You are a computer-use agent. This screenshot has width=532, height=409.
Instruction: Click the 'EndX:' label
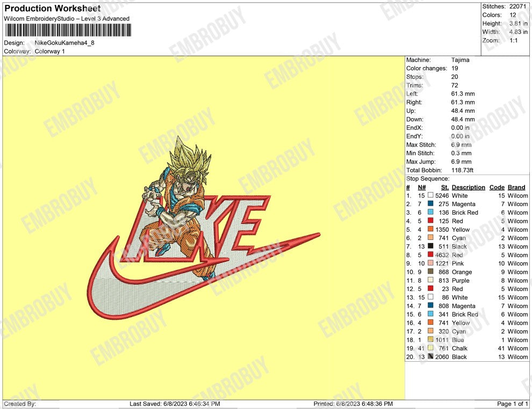click(414, 128)
